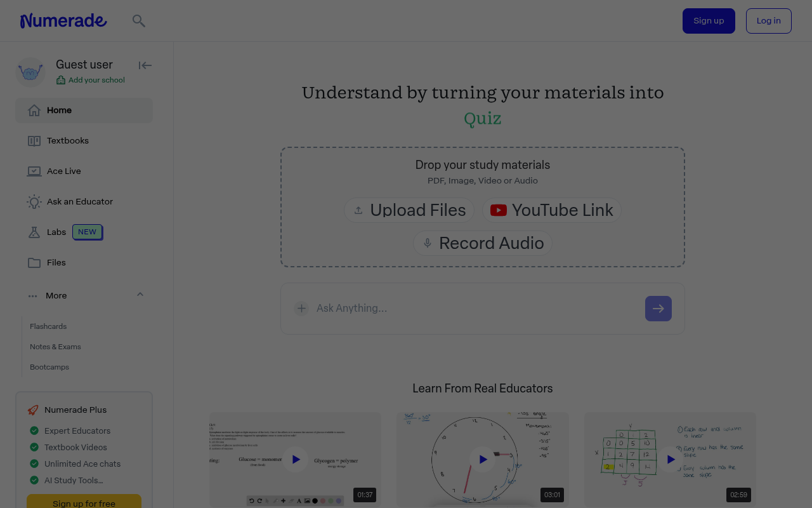The image size is (812, 508).
Task: Click the 'Expert Educators' feature text
Action: pyautogui.click(x=77, y=431)
